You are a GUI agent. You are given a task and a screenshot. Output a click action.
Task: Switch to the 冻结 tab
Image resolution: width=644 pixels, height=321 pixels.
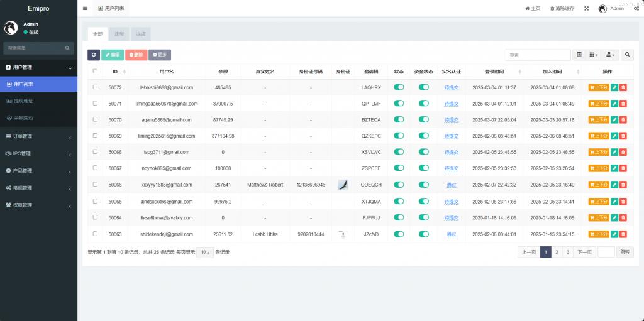click(140, 34)
